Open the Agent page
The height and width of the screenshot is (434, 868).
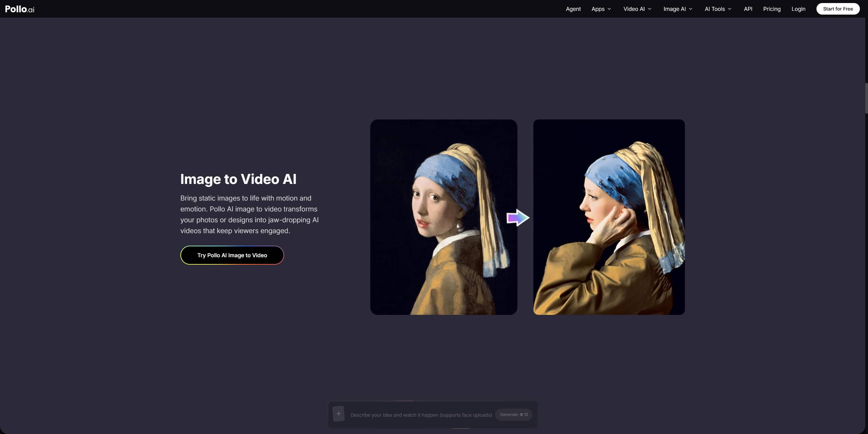tap(573, 9)
